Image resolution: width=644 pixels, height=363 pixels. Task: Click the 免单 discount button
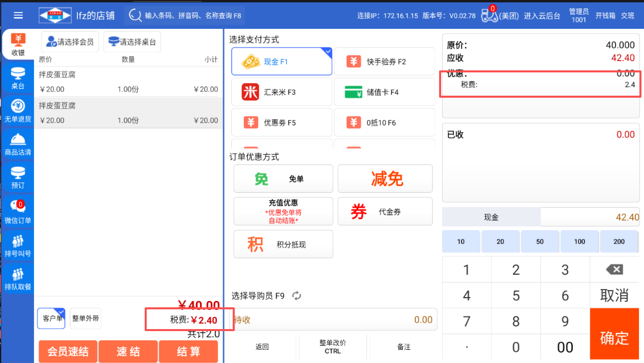[x=283, y=179]
